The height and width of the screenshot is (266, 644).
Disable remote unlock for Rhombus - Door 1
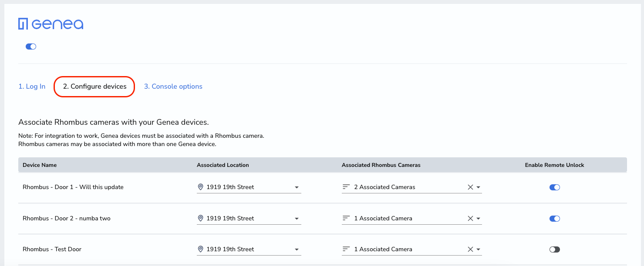555,187
